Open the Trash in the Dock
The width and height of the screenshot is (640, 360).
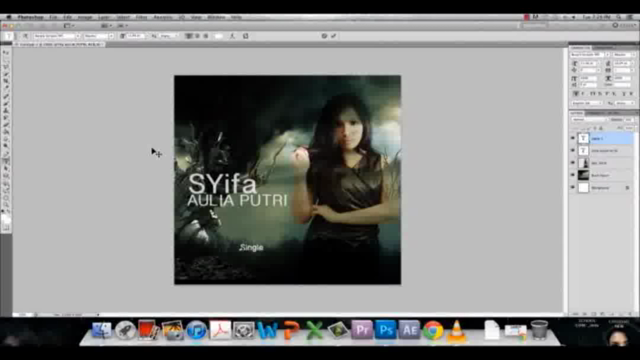[x=539, y=329]
